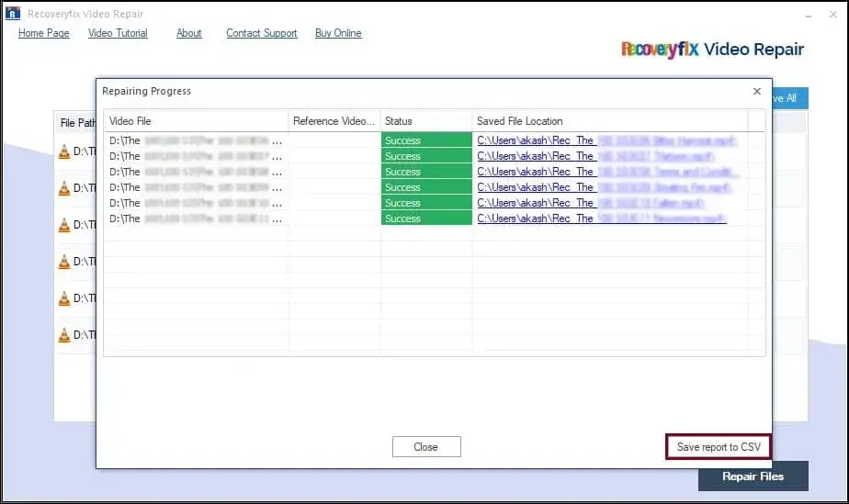Screen dimensions: 849x504
Task: Click the Saved File Location column header
Action: (x=610, y=121)
